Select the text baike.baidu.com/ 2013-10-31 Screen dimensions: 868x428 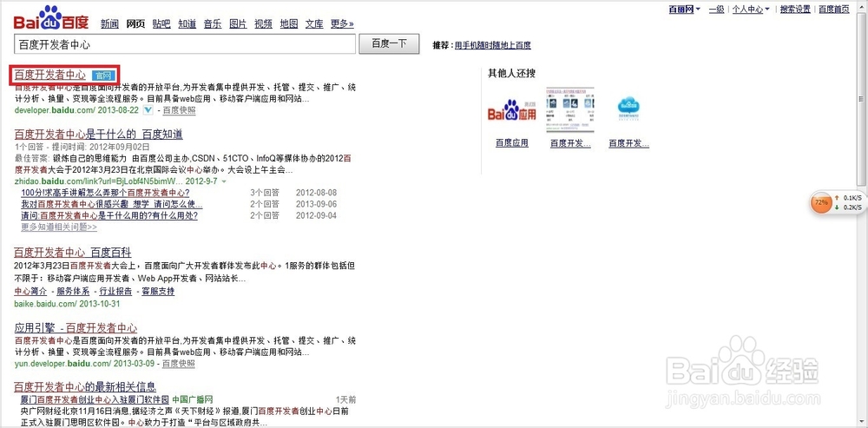click(67, 304)
